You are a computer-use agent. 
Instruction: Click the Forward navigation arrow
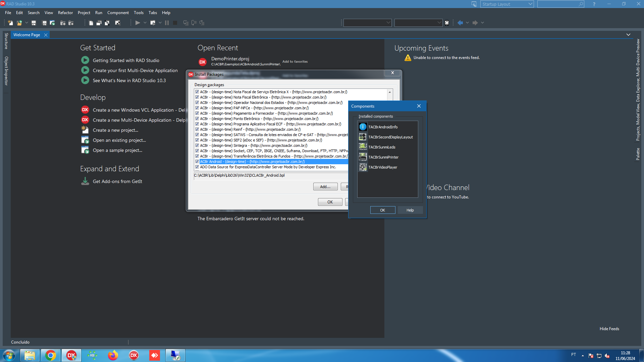point(475,23)
